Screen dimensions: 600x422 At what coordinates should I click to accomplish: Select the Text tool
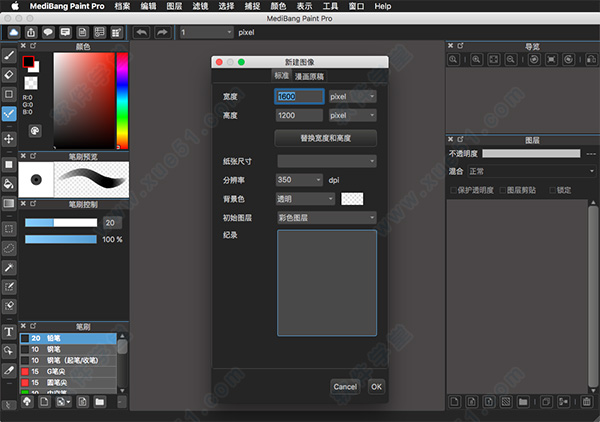pos(9,332)
